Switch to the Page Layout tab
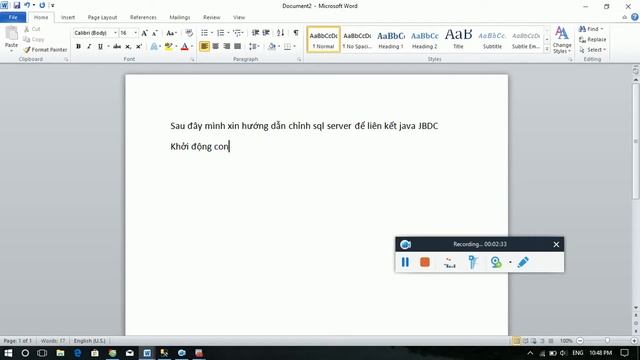Screen dimensions: 640x360 pyautogui.click(x=102, y=17)
